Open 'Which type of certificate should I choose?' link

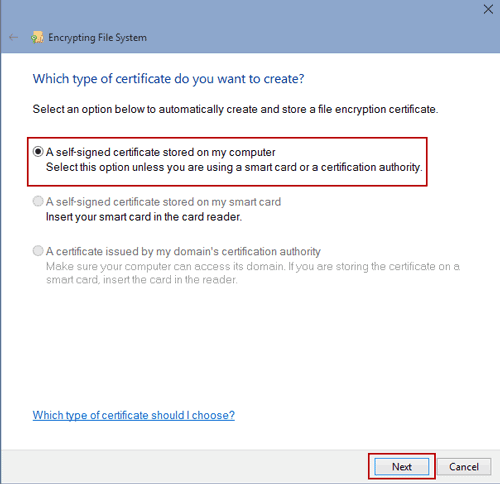point(134,415)
